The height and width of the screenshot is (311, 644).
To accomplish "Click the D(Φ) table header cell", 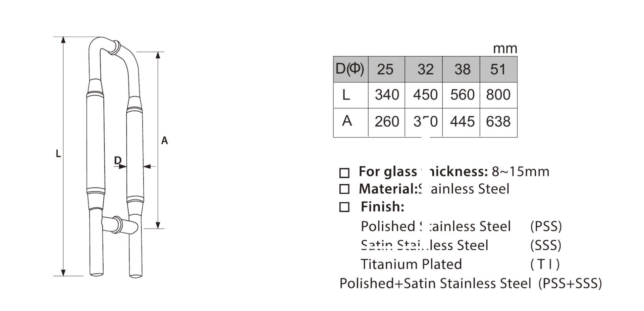I will pos(351,69).
